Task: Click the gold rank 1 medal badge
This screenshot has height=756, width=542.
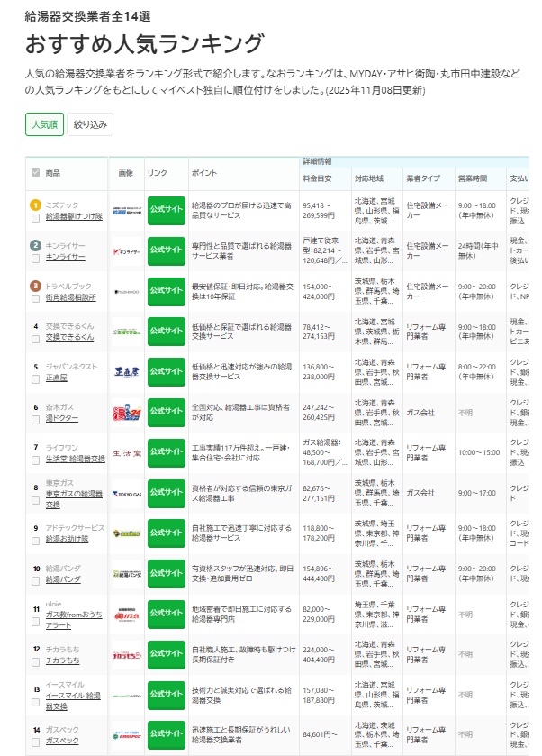Action: (36, 205)
